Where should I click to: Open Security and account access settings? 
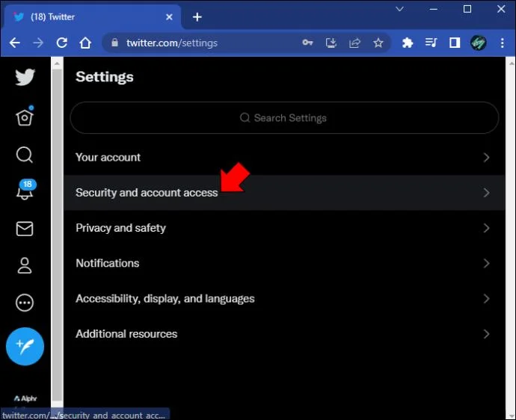[284, 193]
